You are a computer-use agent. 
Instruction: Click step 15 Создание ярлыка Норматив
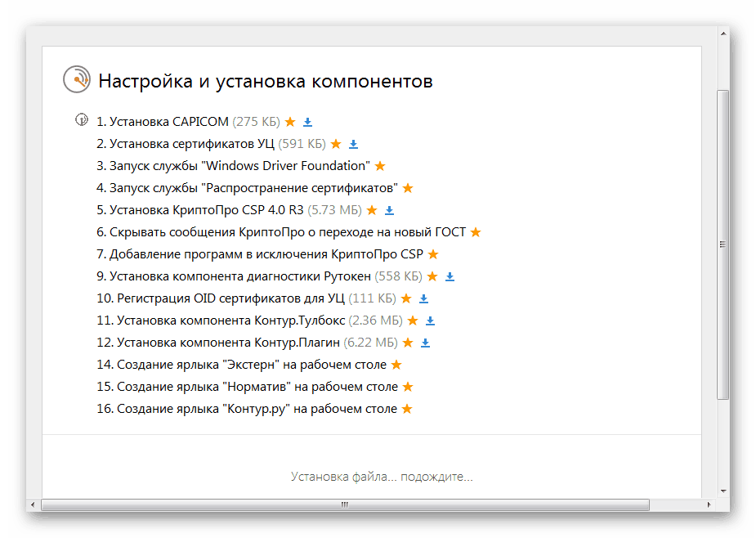click(248, 387)
